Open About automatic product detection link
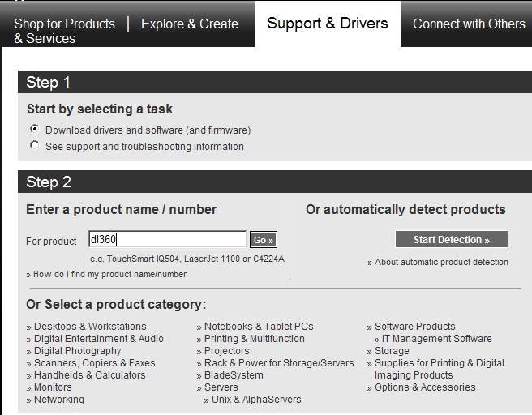 coord(441,262)
